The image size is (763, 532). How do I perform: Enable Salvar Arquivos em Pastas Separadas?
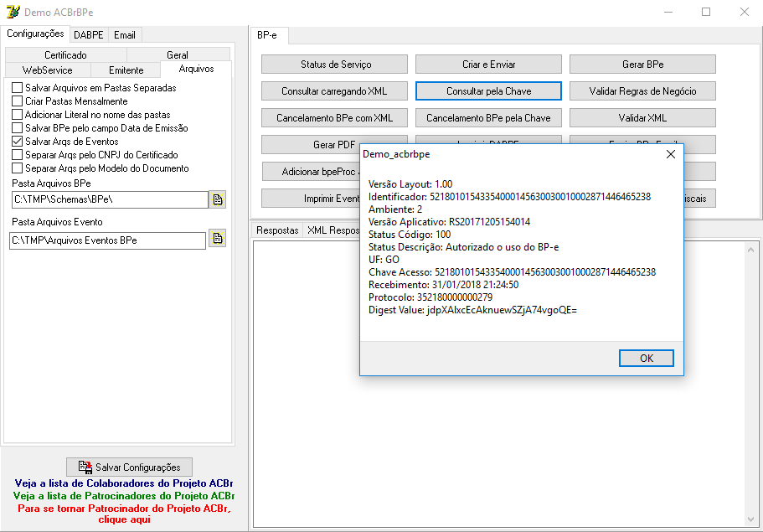pyautogui.click(x=17, y=88)
